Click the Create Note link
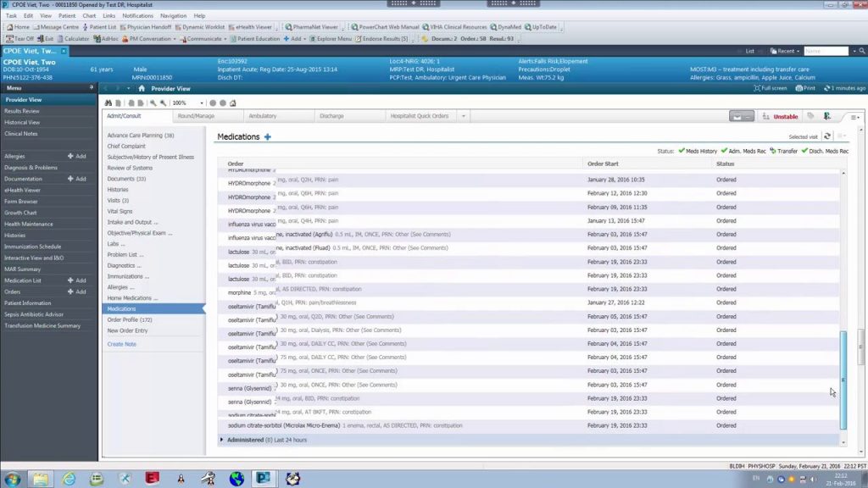 pyautogui.click(x=121, y=344)
